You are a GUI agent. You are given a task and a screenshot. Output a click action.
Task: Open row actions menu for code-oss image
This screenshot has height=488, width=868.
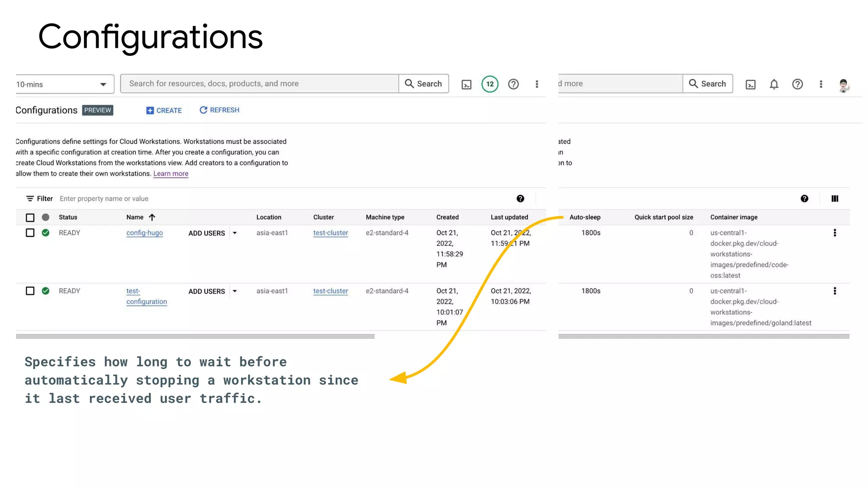[x=835, y=233]
